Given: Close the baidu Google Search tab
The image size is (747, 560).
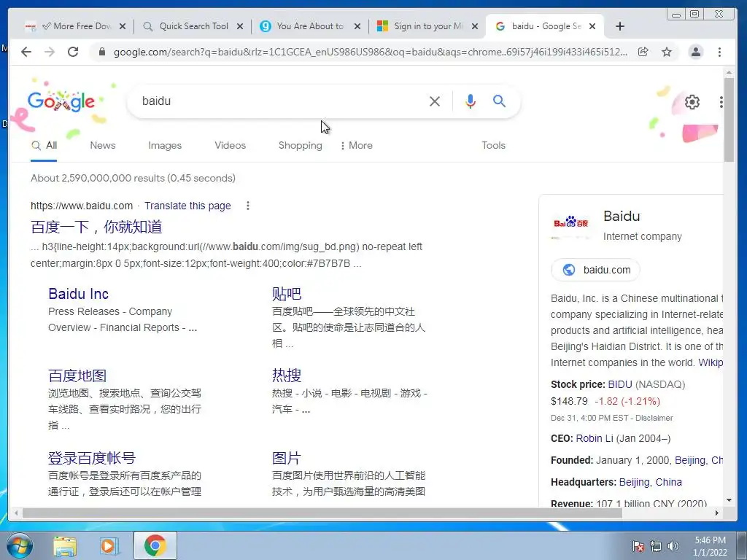Looking at the screenshot, I should click(x=592, y=26).
